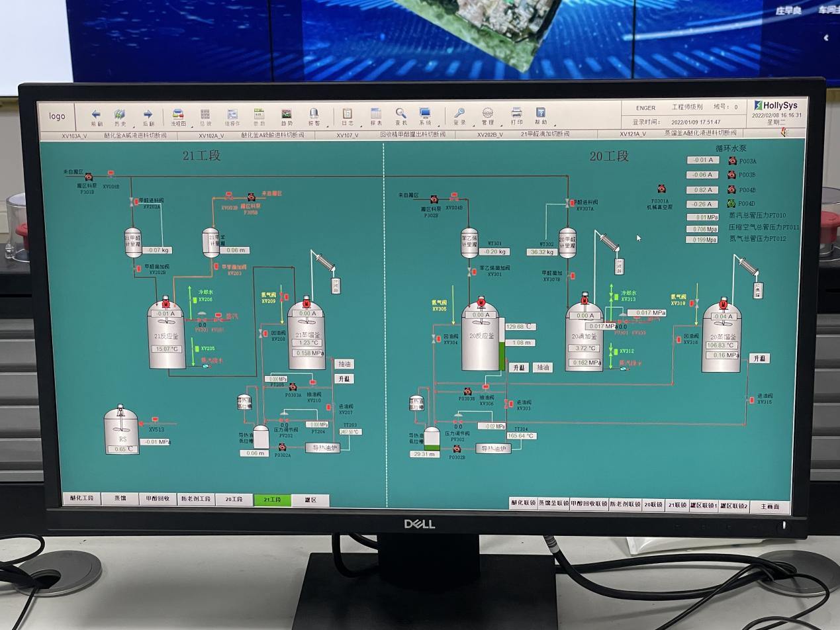Click the 前翻 back arrow icon
This screenshot has height=630, width=840.
pyautogui.click(x=97, y=114)
